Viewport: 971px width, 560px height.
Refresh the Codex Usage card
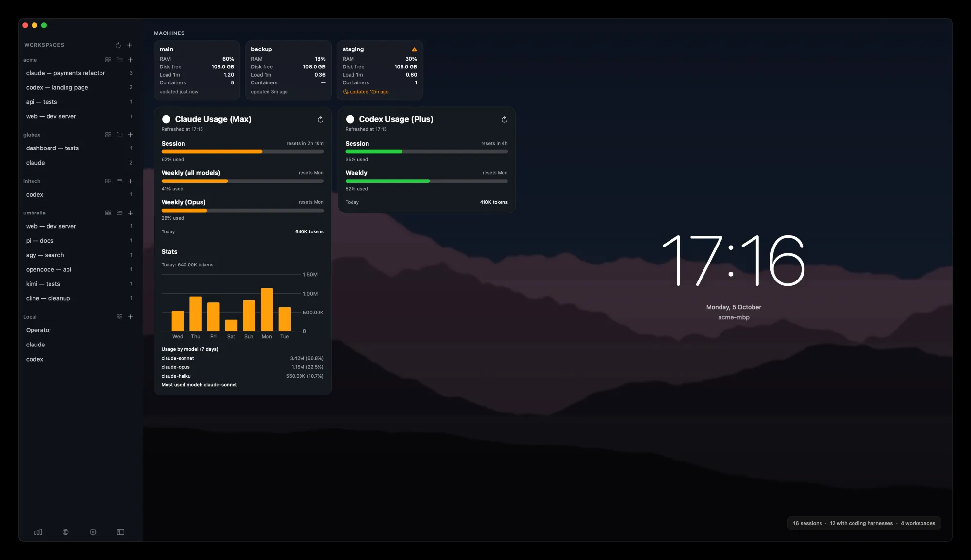tap(504, 119)
